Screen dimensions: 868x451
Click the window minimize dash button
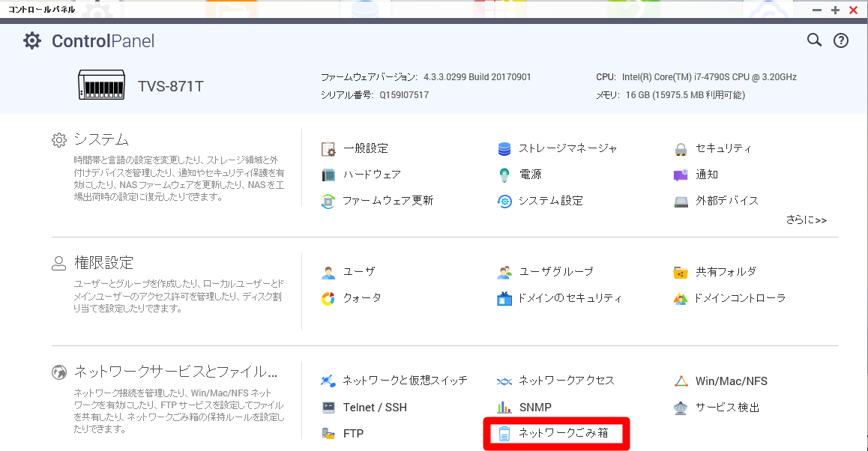pos(817,10)
